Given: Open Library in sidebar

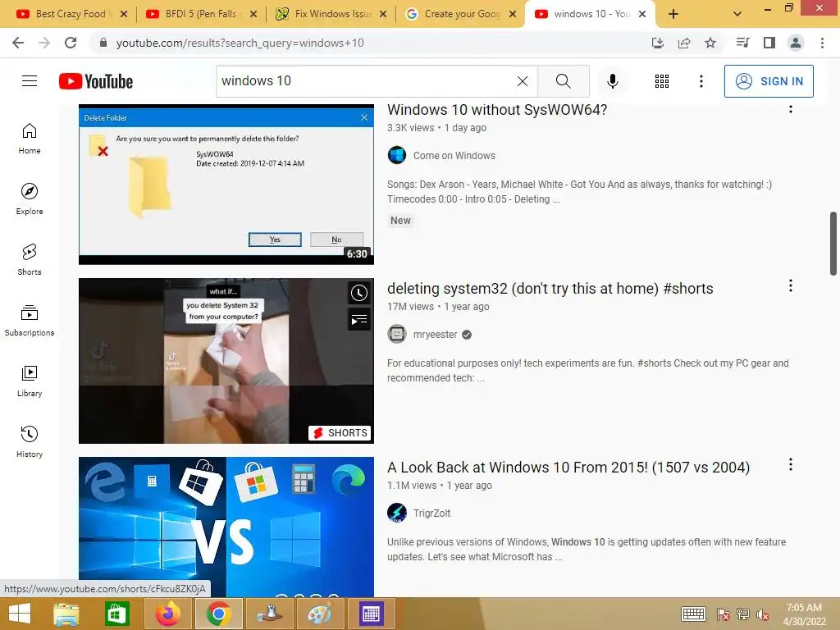Looking at the screenshot, I should (x=30, y=381).
